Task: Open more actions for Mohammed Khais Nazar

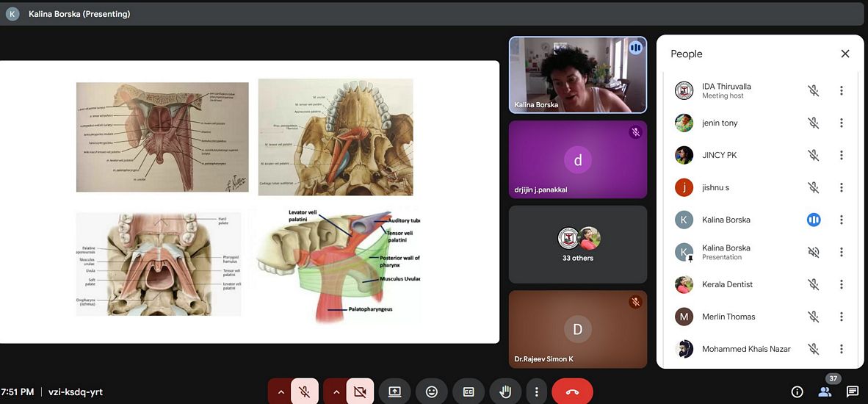Action: (842, 349)
